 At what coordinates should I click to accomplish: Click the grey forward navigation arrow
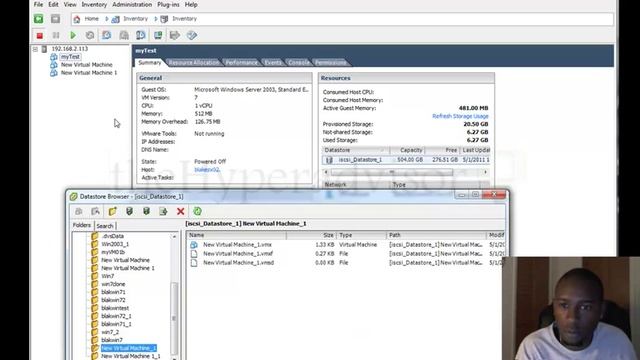click(56, 19)
